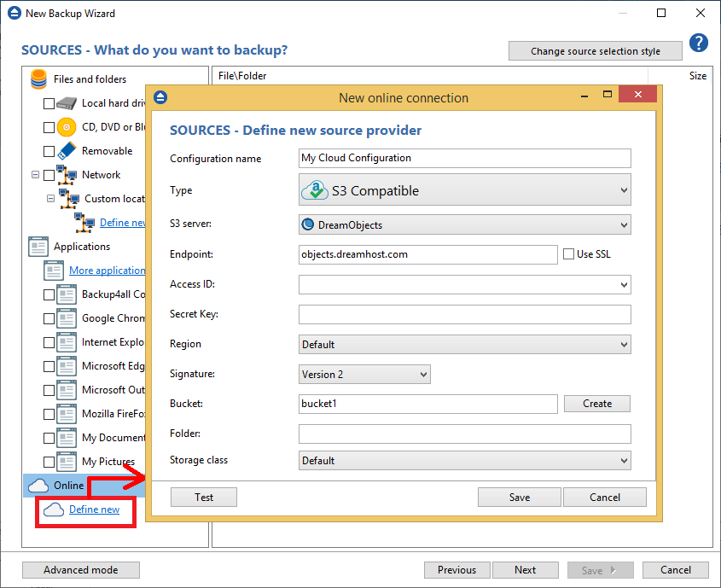Click the Backup4all application icon
This screenshot has width=721, height=588.
pyautogui.click(x=67, y=294)
